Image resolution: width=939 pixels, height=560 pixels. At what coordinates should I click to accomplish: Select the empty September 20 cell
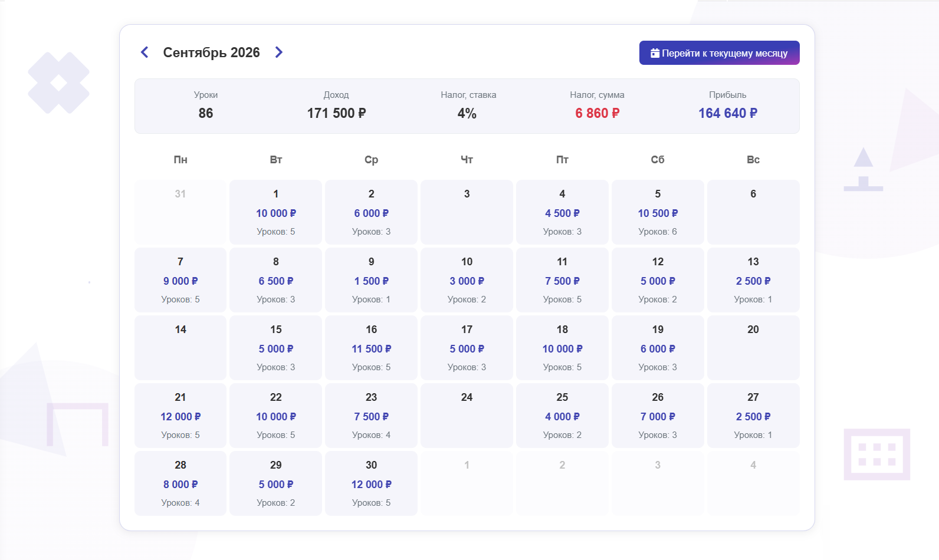(x=754, y=348)
